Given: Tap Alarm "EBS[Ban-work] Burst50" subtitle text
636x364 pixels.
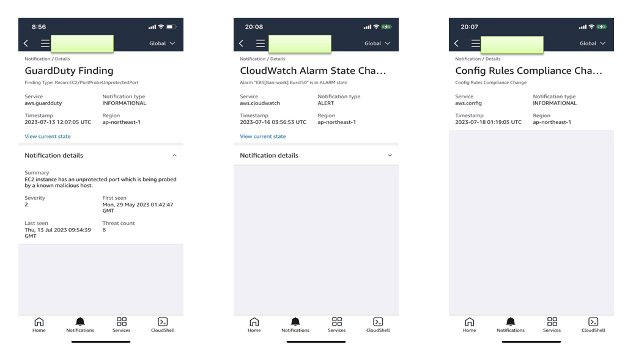Looking at the screenshot, I should 294,82.
